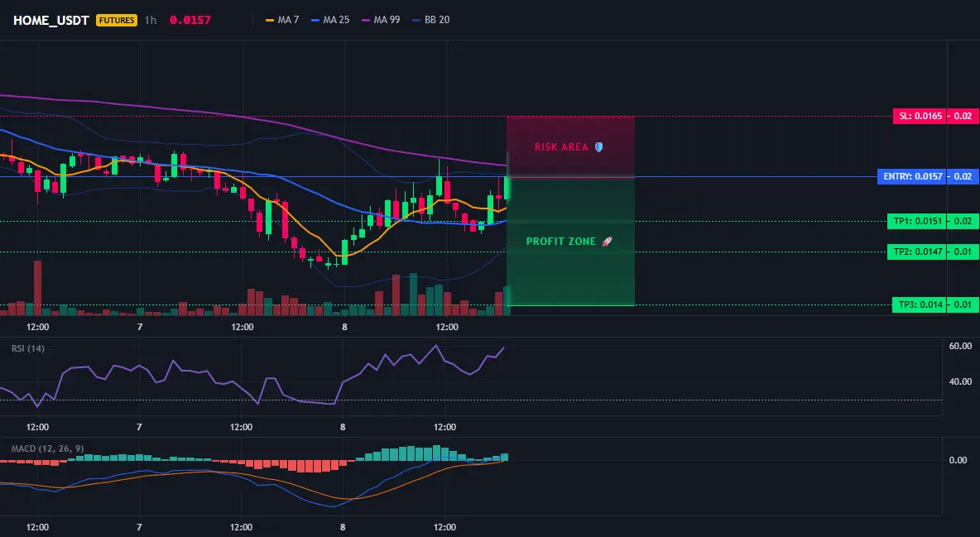Click the 0.01 value beside TP3 label
This screenshot has height=537, width=980.
(x=963, y=305)
